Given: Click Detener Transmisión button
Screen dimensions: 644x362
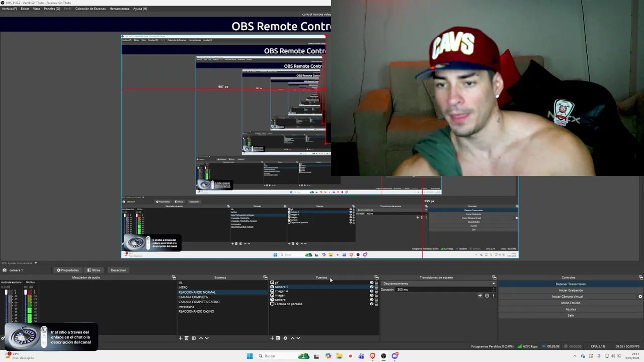Looking at the screenshot, I should (571, 284).
